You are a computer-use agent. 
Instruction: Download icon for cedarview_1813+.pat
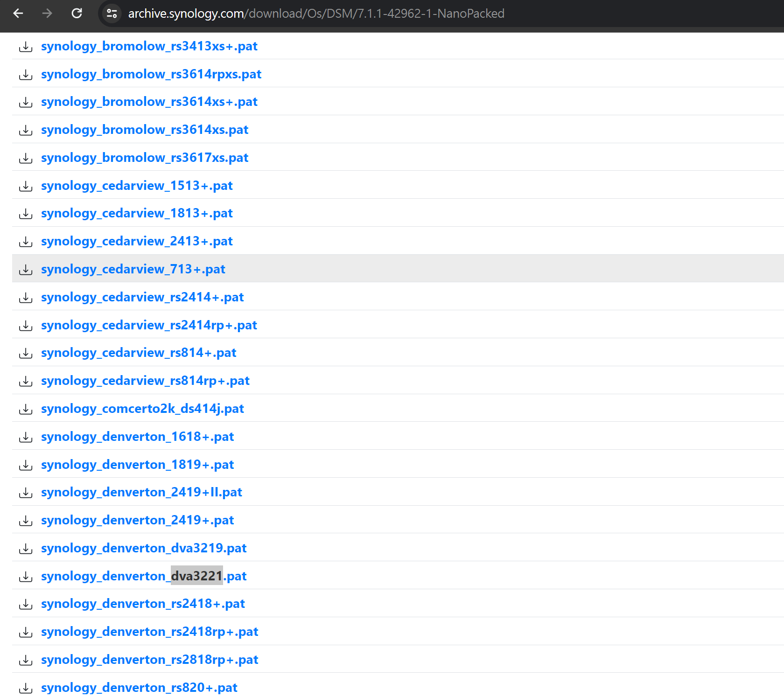coord(26,214)
